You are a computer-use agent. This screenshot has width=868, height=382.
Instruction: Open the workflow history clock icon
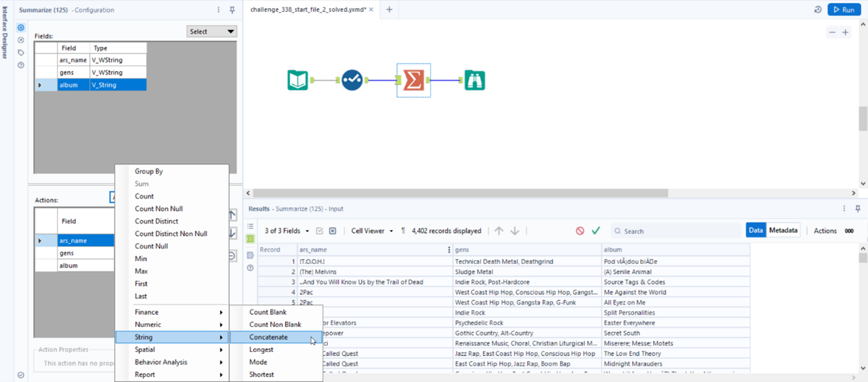(818, 9)
